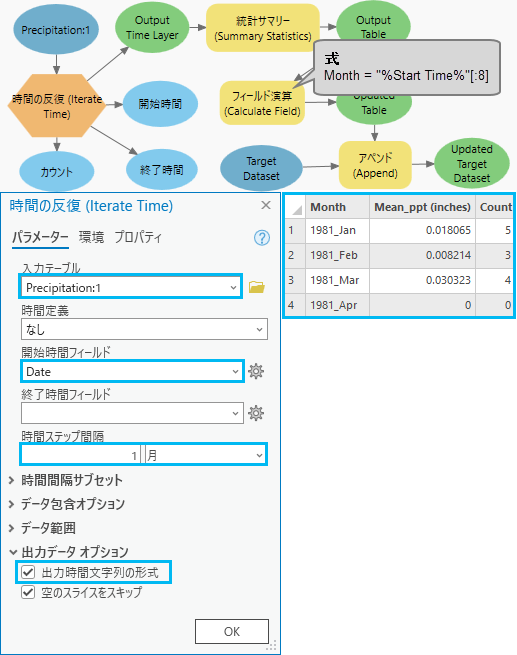
Task: Click the table select-all corner cell
Action: 295,207
